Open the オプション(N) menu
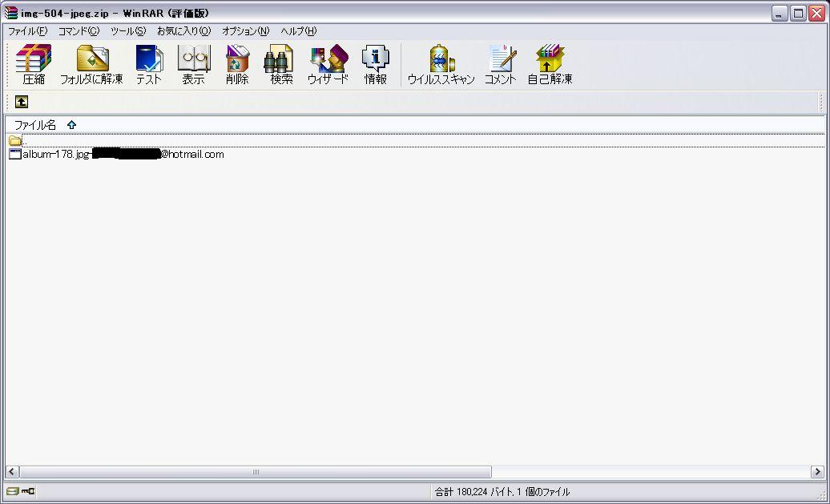Screen dimensions: 830x504 tap(246, 31)
